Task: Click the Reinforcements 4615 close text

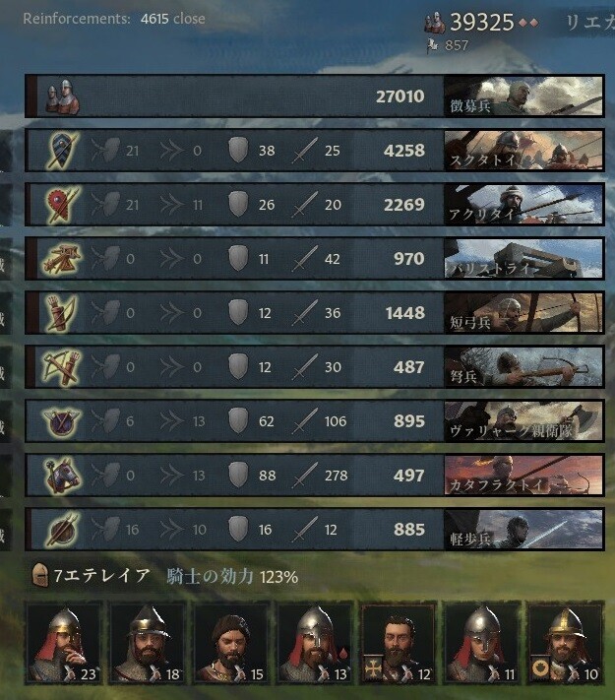Action: pos(114,19)
